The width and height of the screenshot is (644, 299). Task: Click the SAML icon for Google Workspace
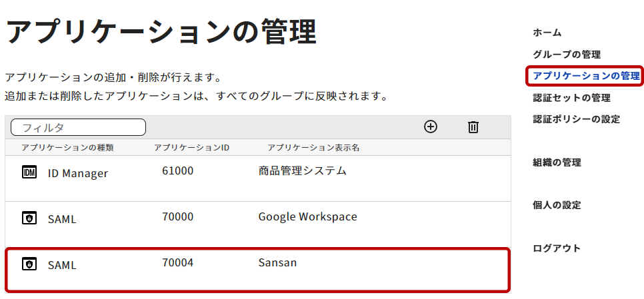point(29,218)
